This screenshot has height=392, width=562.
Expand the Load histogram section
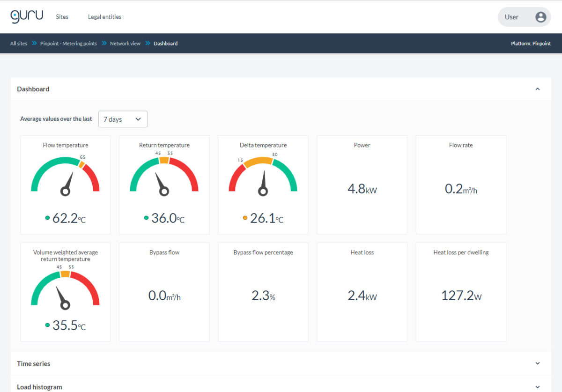pos(537,387)
